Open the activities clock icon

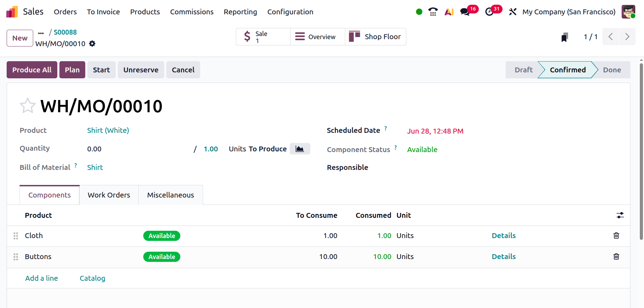pos(490,12)
